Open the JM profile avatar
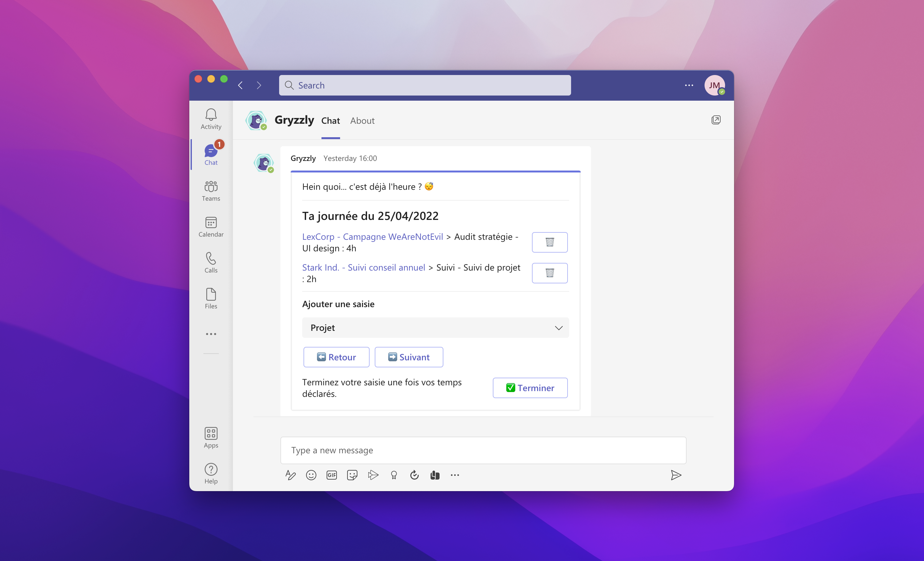Image resolution: width=924 pixels, height=561 pixels. coord(714,86)
